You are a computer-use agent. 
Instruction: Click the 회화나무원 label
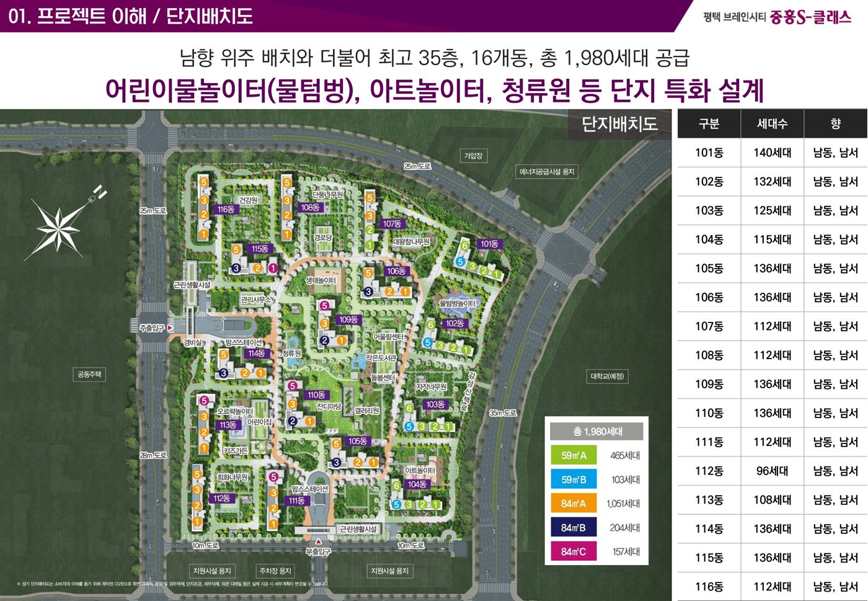pyautogui.click(x=232, y=477)
